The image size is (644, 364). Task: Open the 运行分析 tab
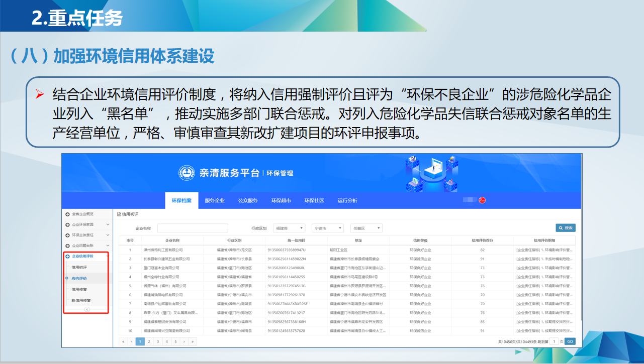tap(347, 200)
